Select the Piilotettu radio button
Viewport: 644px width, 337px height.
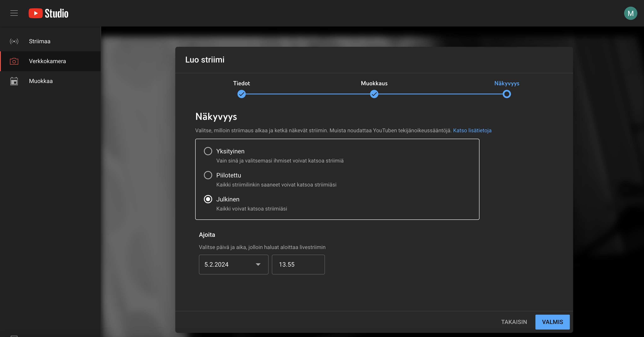208,175
